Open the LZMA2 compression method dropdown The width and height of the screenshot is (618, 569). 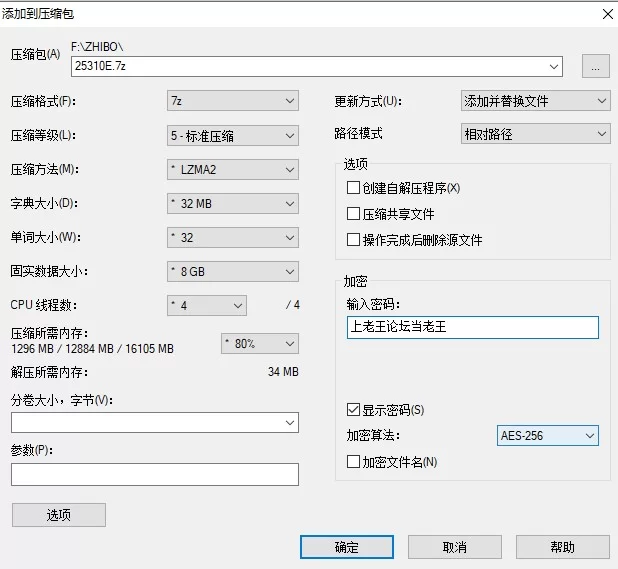[x=233, y=169]
